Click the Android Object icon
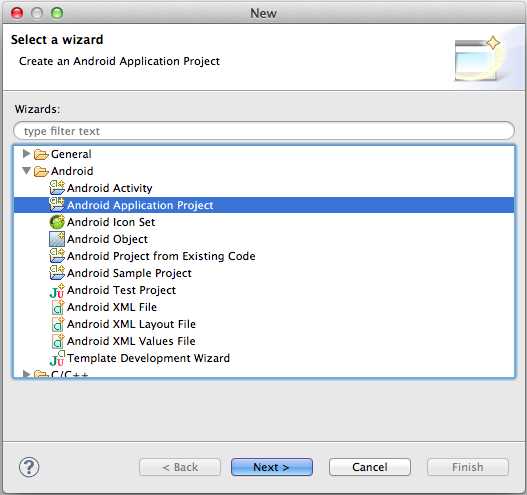527x495 pixels. [57, 239]
